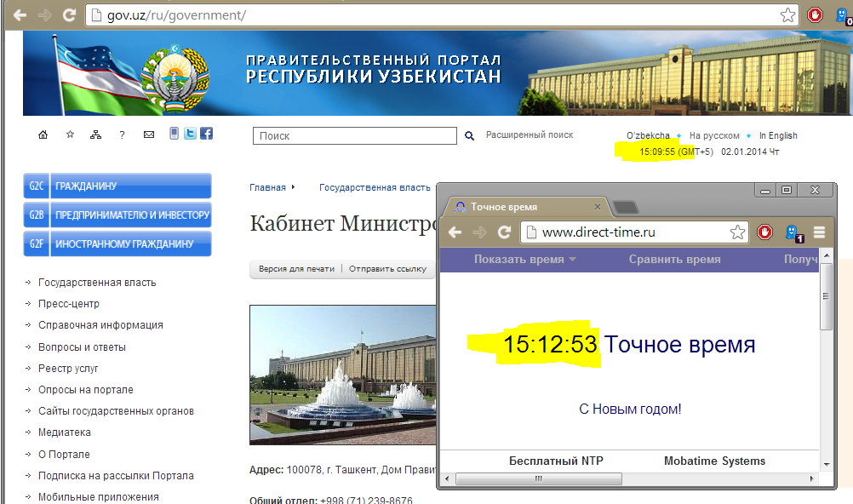Viewport: 853px width, 504px height.
Task: Click the Поиск search input field
Action: pyautogui.click(x=354, y=135)
